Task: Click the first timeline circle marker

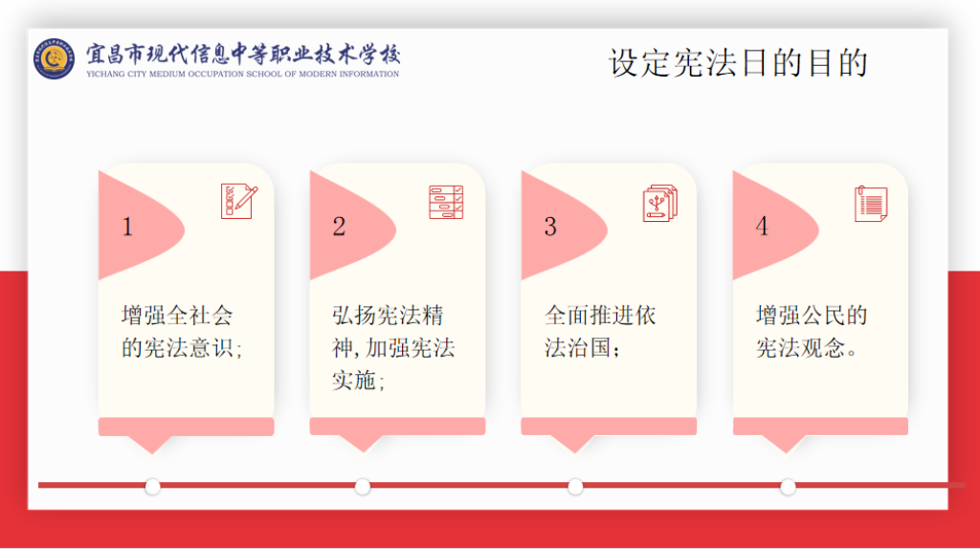Action: tap(152, 487)
